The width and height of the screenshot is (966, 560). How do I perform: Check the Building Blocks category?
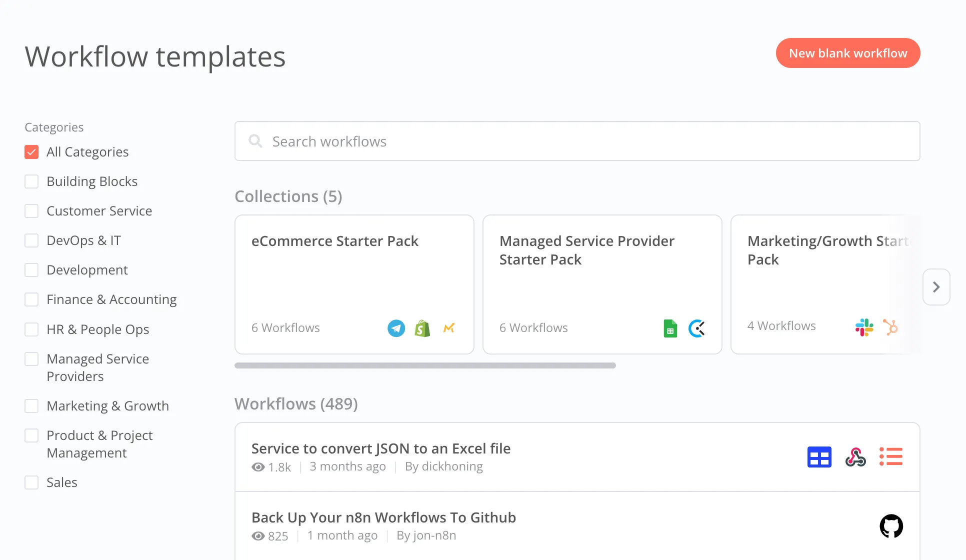(x=31, y=181)
